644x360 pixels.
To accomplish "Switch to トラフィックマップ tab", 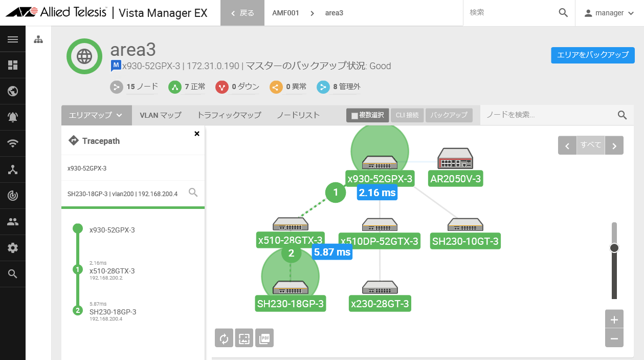I will coord(229,115).
